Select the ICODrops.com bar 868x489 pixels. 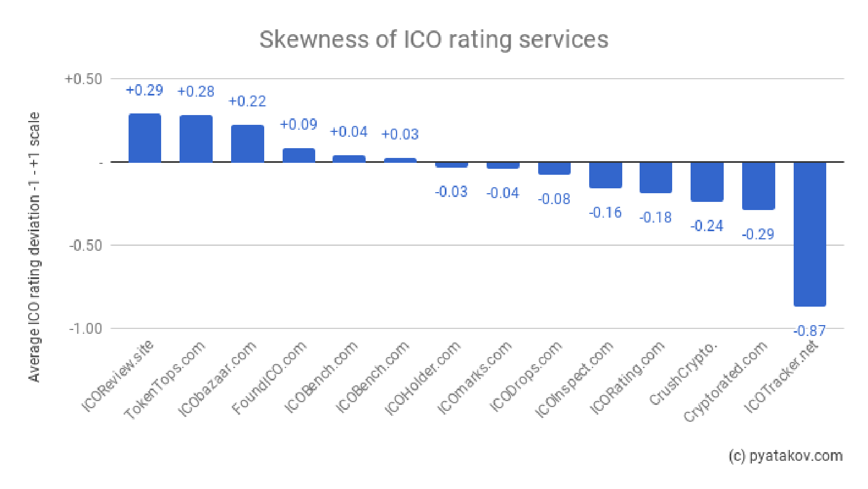554,168
